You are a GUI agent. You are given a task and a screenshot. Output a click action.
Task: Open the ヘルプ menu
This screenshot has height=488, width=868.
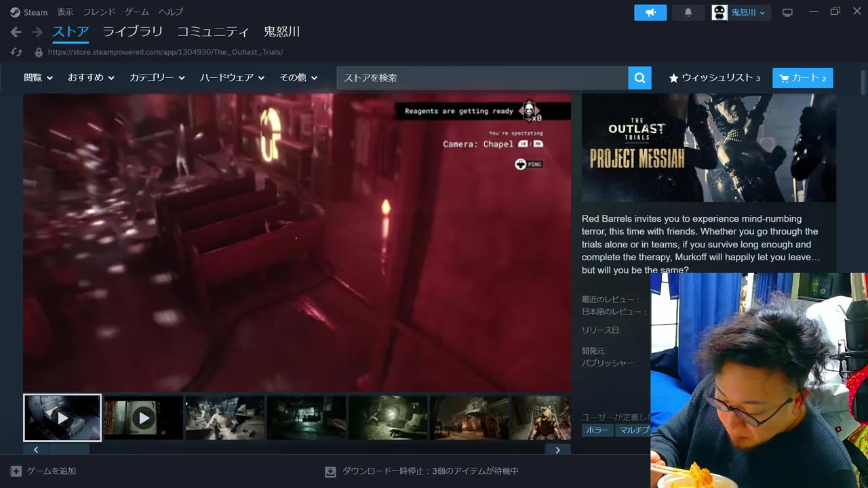[x=171, y=12]
